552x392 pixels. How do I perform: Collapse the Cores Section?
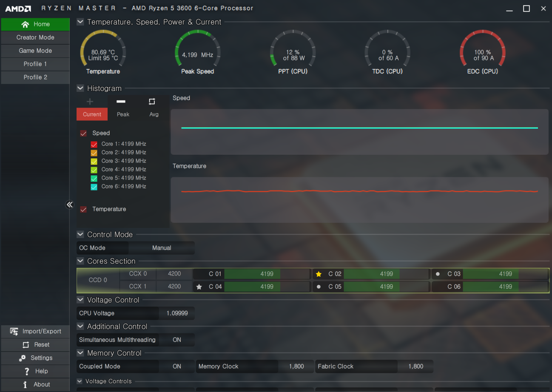pyautogui.click(x=80, y=261)
